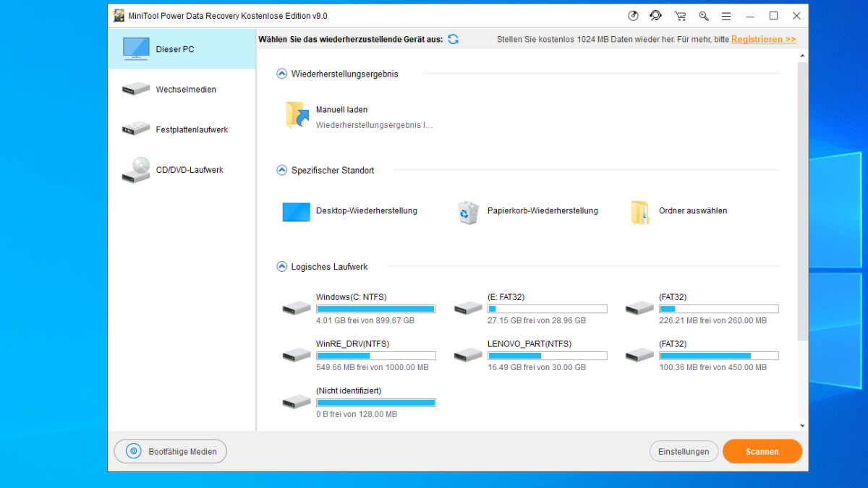This screenshot has height=488, width=868.
Task: Click the Festplattenlaufwerk drive icon in sidebar
Action: [x=136, y=129]
